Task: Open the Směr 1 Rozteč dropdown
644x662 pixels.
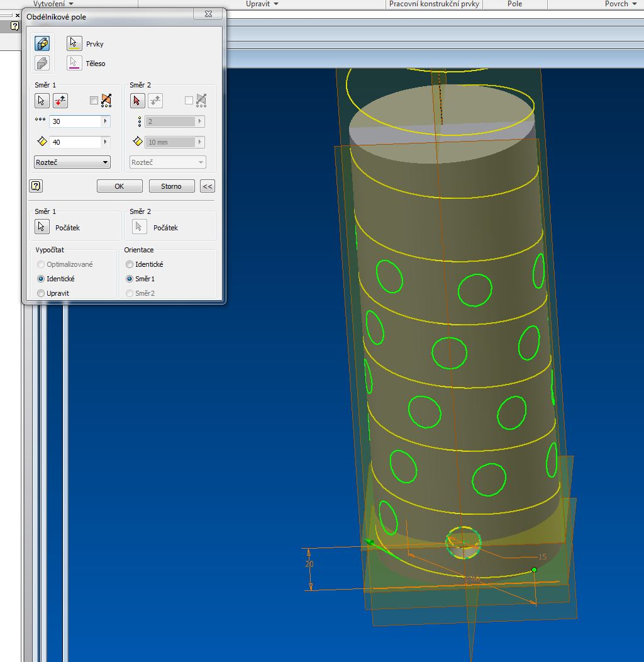Action: tap(72, 162)
